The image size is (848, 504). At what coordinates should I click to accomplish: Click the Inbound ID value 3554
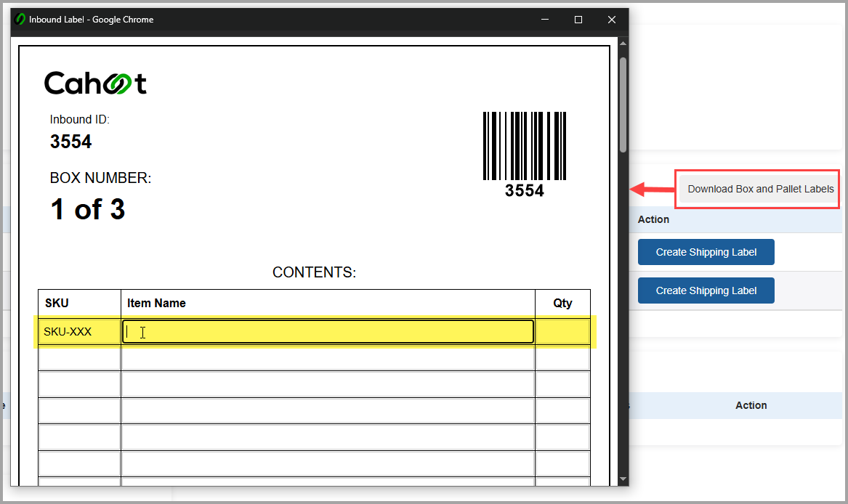click(70, 142)
